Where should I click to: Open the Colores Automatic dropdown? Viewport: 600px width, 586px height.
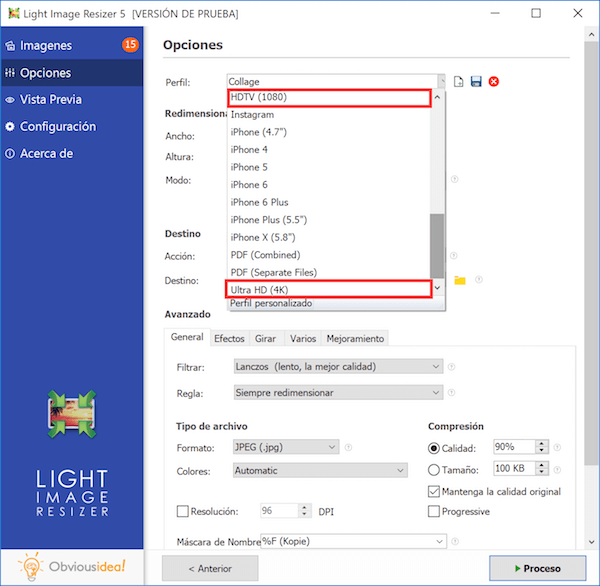[x=320, y=470]
